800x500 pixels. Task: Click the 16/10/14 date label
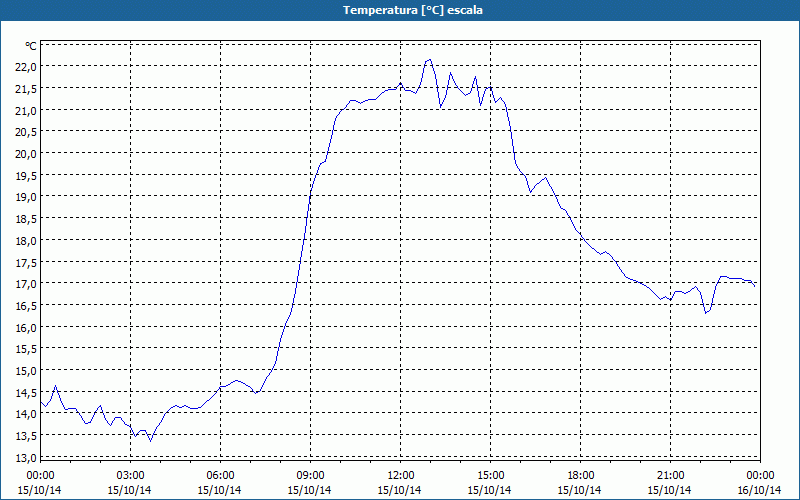[x=759, y=490]
